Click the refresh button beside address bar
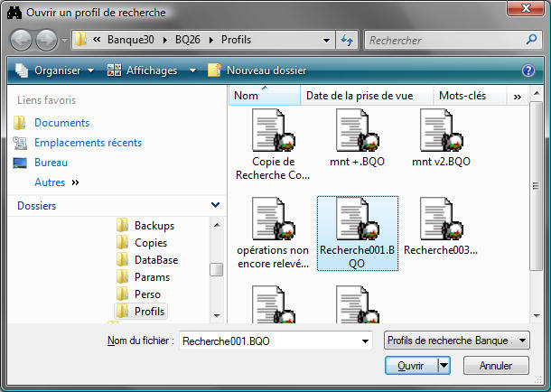The height and width of the screenshot is (392, 551). (x=346, y=41)
